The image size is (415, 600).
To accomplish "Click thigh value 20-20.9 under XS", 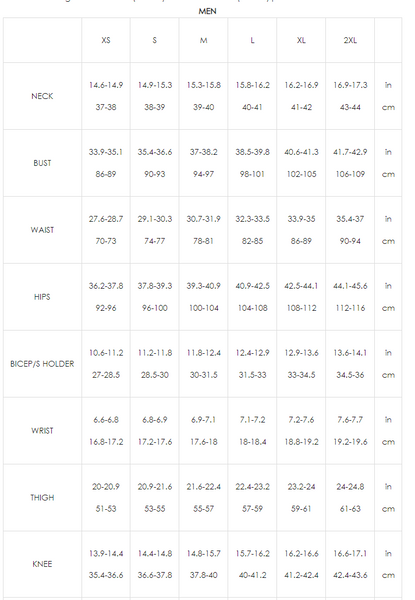I will 106,487.
